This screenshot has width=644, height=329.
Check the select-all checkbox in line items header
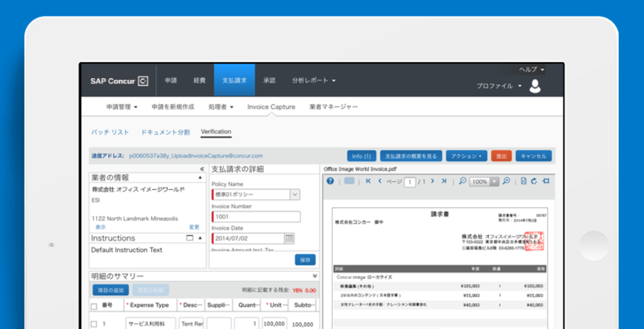(x=94, y=306)
